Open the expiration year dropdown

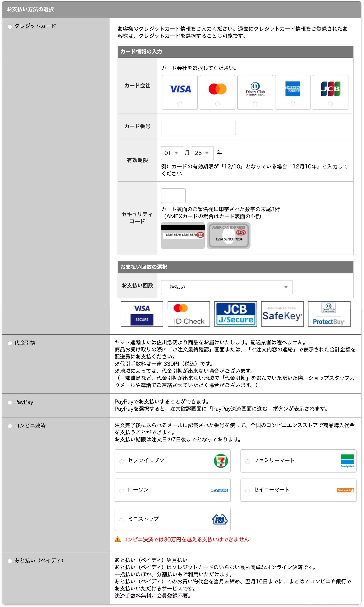pyautogui.click(x=202, y=153)
